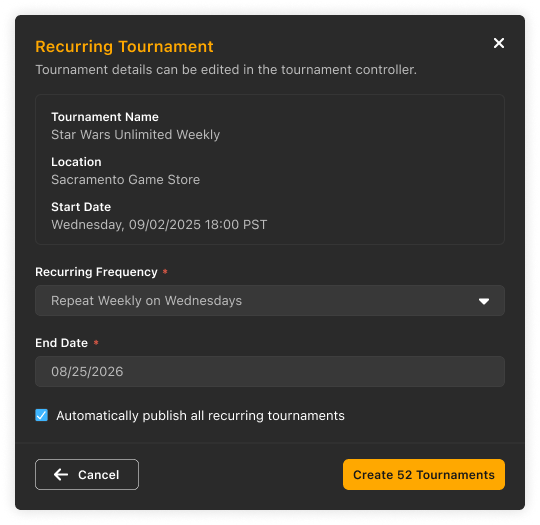The height and width of the screenshot is (525, 540).
Task: Open the Repeat Weekly on Wednesdays dropdown
Action: 270,300
